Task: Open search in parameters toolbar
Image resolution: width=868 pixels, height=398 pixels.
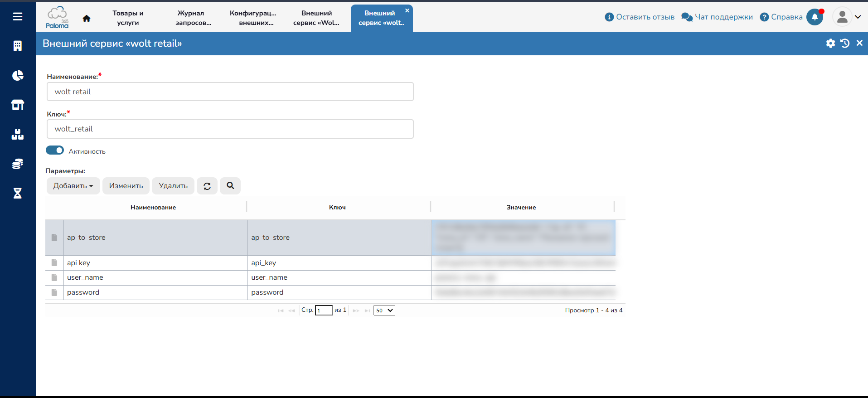Action: point(230,186)
